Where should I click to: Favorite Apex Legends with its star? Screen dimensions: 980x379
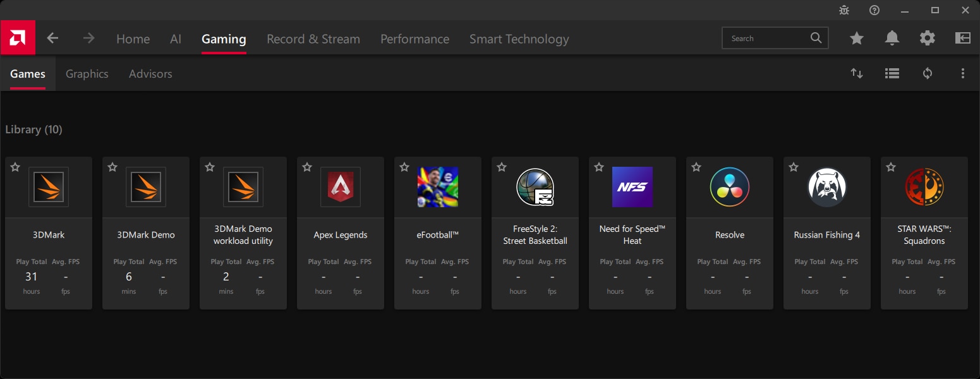tap(307, 167)
